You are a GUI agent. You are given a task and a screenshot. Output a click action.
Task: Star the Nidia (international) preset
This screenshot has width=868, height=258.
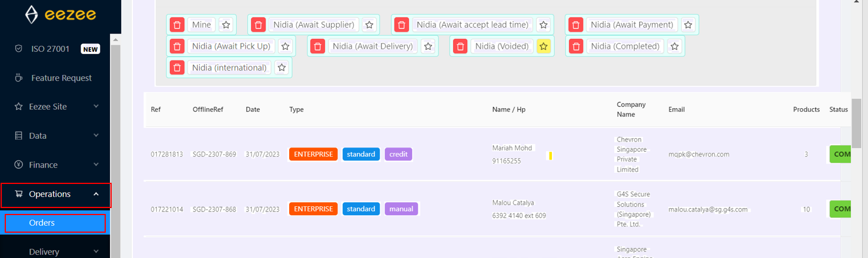point(281,68)
